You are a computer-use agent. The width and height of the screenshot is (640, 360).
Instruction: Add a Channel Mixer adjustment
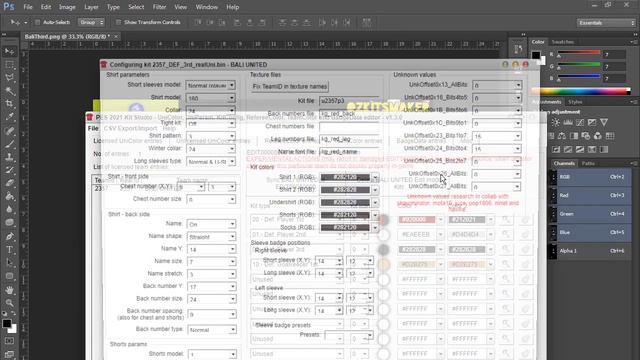[x=598, y=136]
